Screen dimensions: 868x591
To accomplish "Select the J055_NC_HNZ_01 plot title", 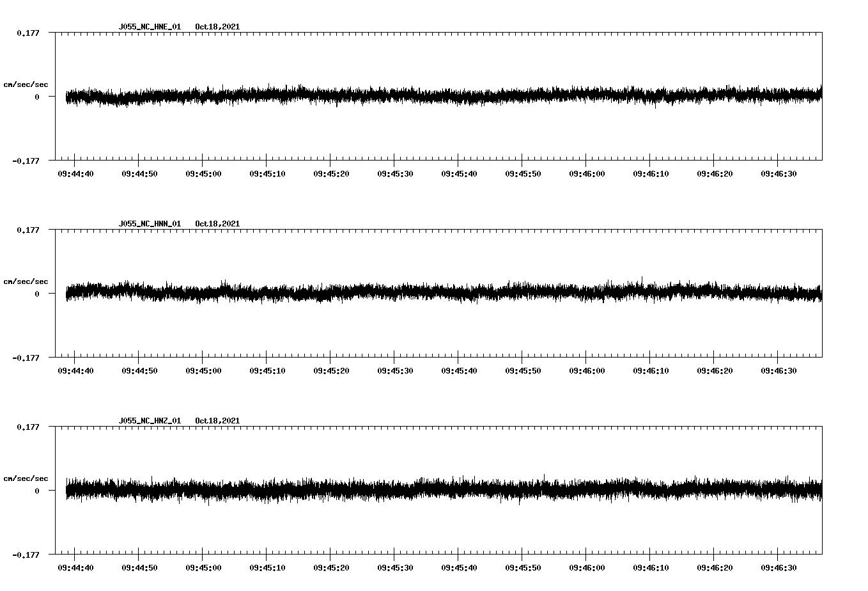I will pos(150,421).
